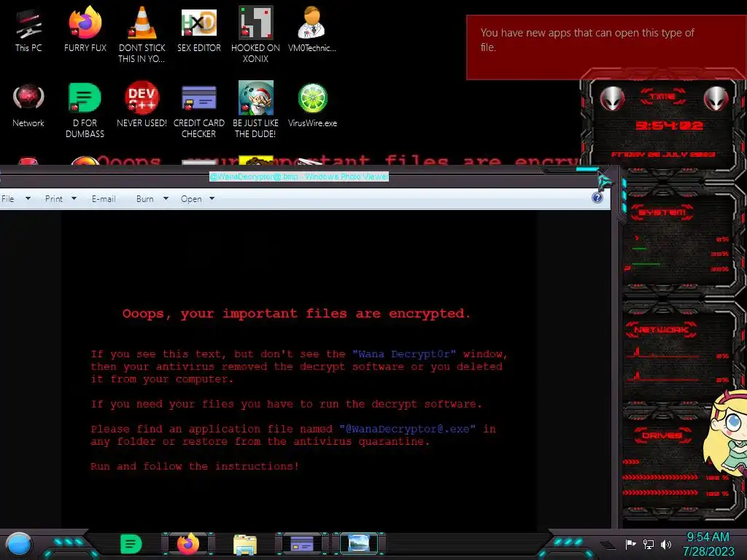The width and height of the screenshot is (747, 560).
Task: Click the DRIVES gadget header
Action: click(x=662, y=435)
